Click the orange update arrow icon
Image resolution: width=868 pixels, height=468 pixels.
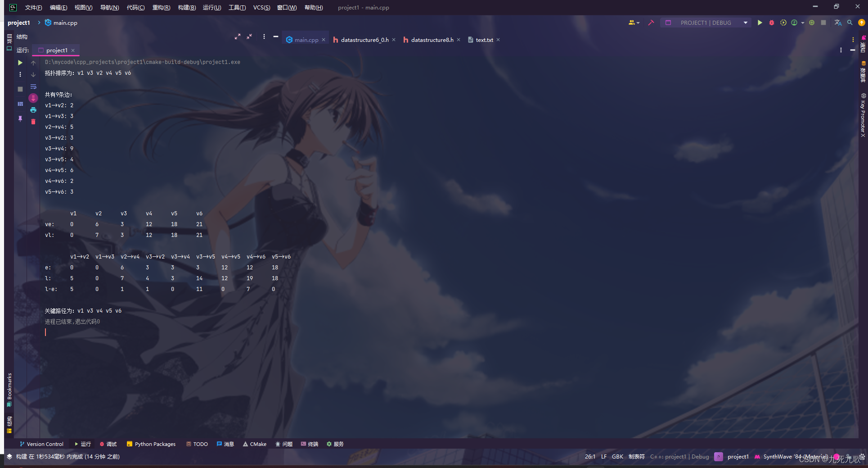pyautogui.click(x=862, y=23)
